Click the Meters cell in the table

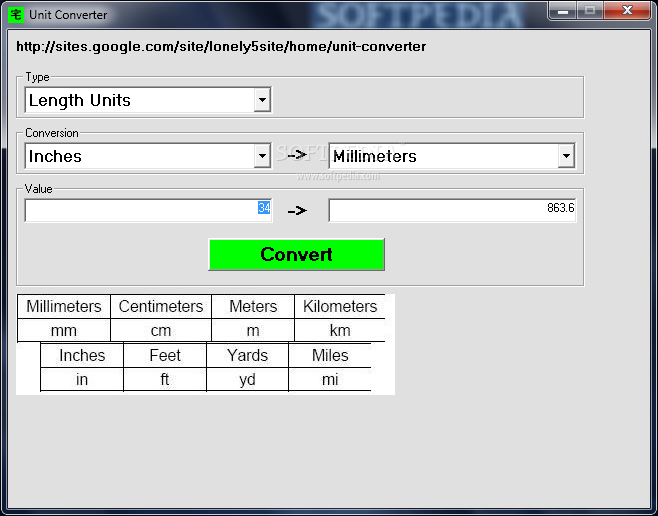(x=253, y=307)
